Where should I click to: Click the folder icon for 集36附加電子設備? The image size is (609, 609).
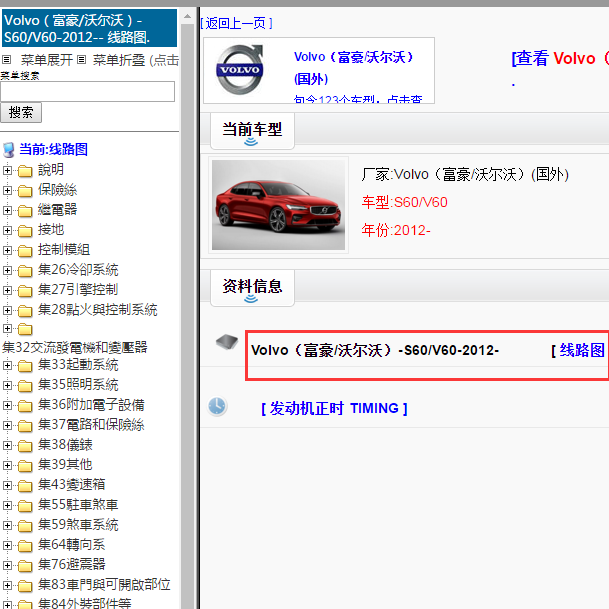tap(25, 406)
